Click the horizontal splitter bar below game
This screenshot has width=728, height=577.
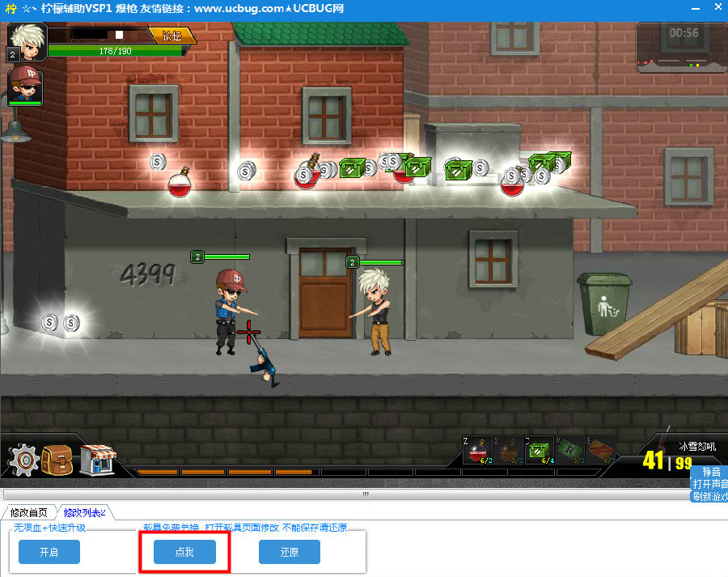(364, 494)
